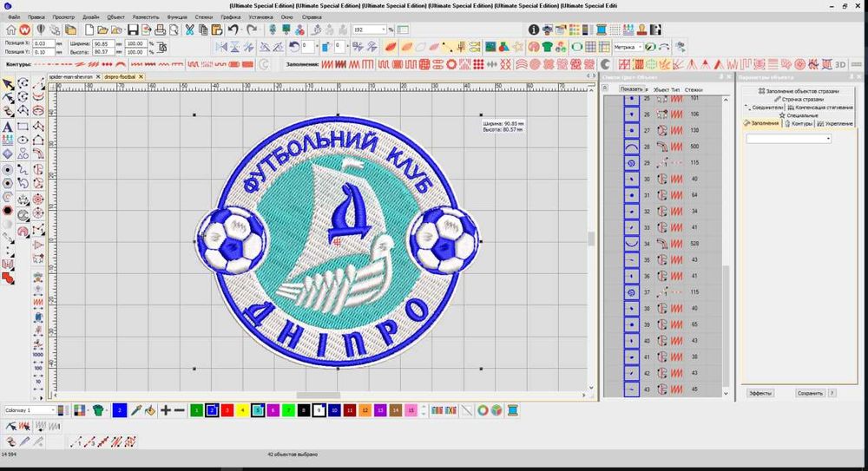
Task: Create a new blank design
Action: (89, 29)
